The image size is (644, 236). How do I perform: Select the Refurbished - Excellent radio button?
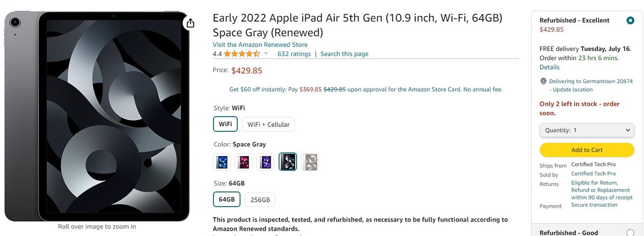pos(630,20)
